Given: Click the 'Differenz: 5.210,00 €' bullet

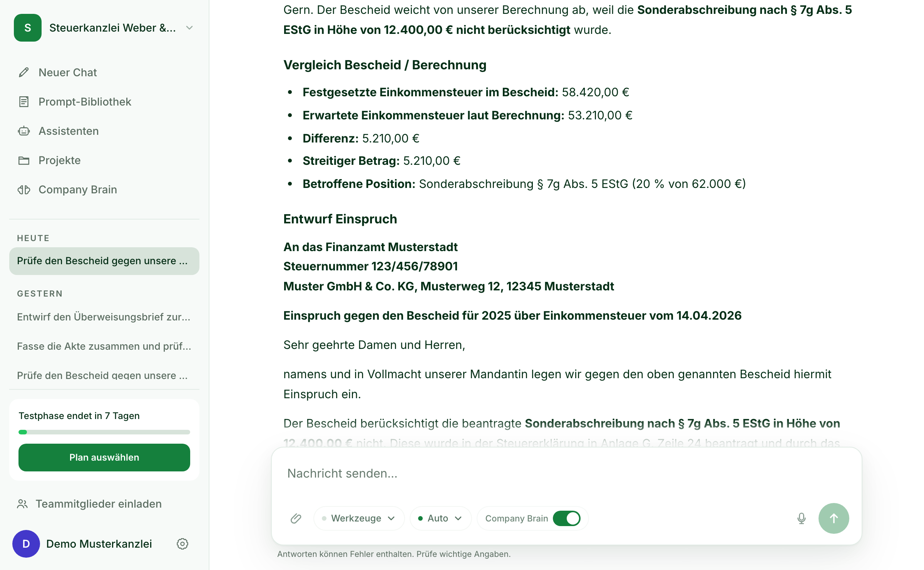Looking at the screenshot, I should click(x=361, y=138).
